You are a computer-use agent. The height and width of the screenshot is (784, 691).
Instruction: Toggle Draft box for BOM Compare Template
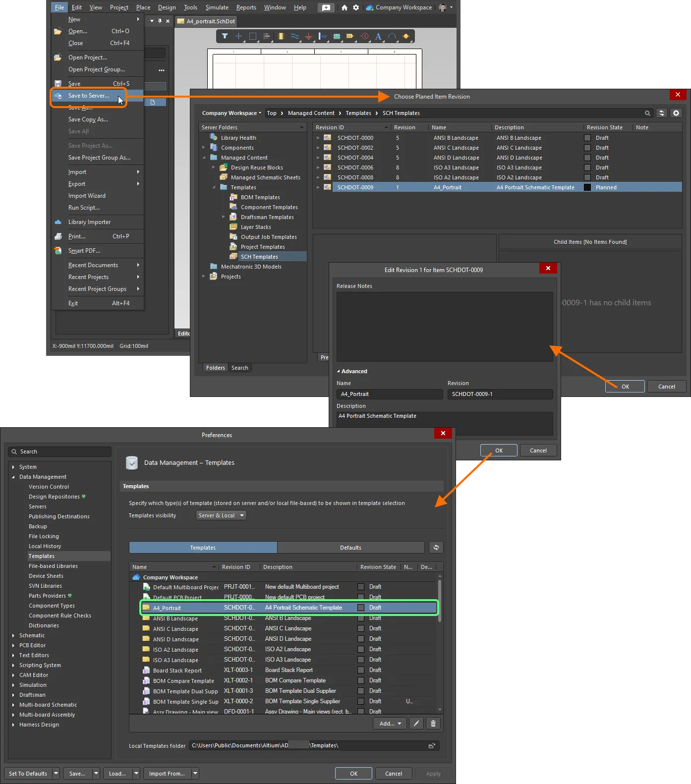(x=361, y=680)
